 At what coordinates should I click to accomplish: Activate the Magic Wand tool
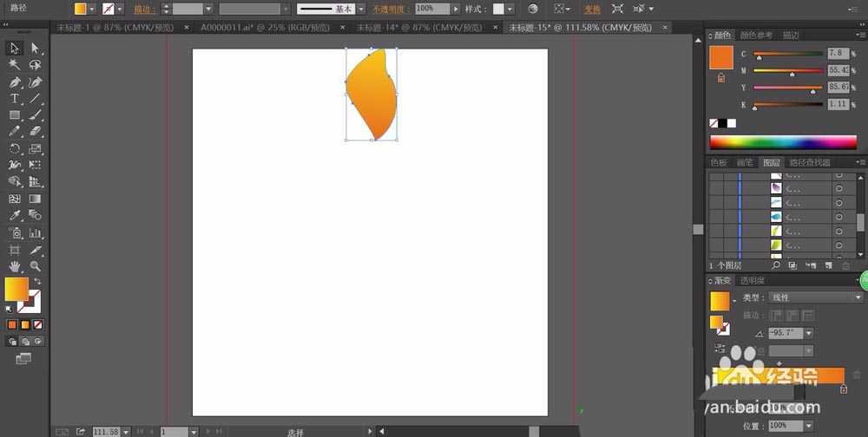15,65
